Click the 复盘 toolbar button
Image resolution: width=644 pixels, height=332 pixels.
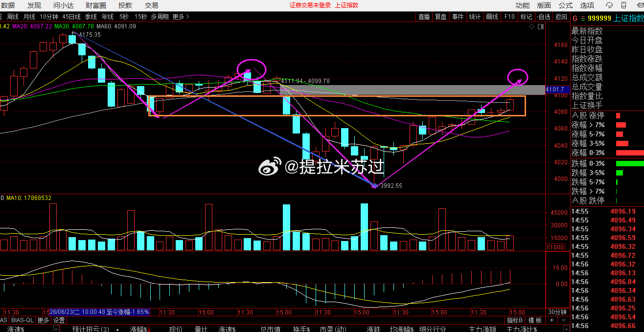tap(441, 17)
